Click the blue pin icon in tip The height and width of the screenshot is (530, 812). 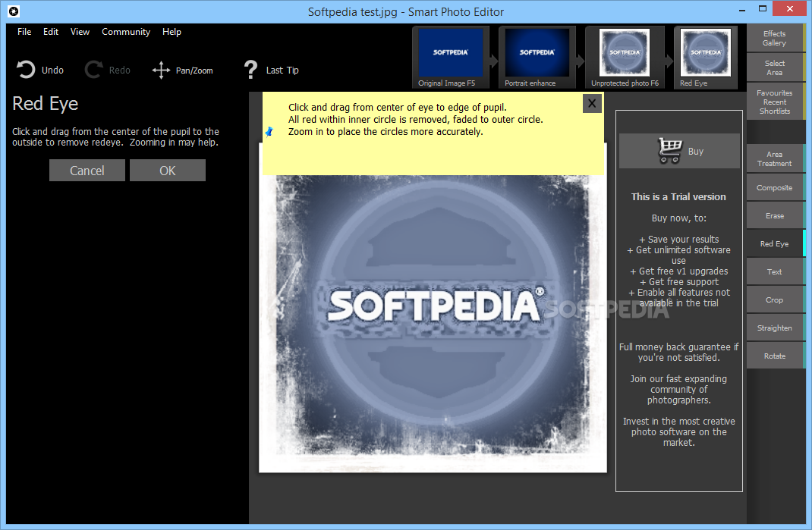coord(269,131)
